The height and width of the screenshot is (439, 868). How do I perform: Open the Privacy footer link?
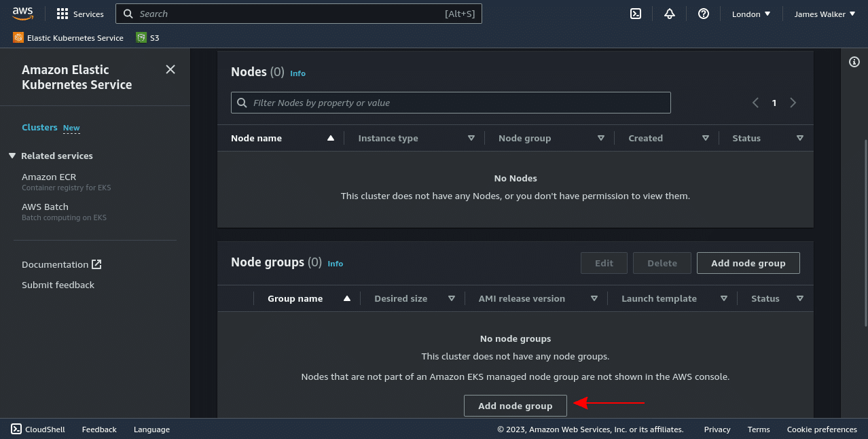[x=717, y=429]
